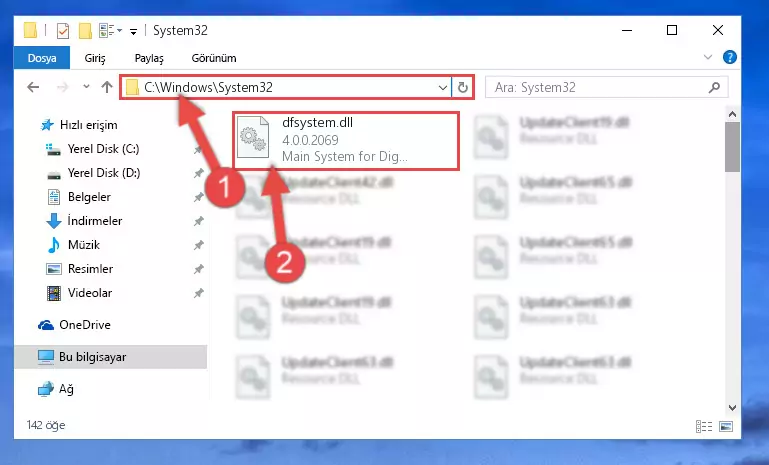
Task: Click the New Folder icon in quick access toolbar
Action: pos(85,30)
